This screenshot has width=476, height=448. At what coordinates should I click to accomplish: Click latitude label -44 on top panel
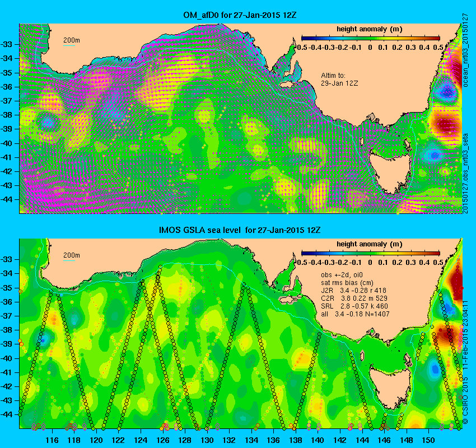pos(6,200)
